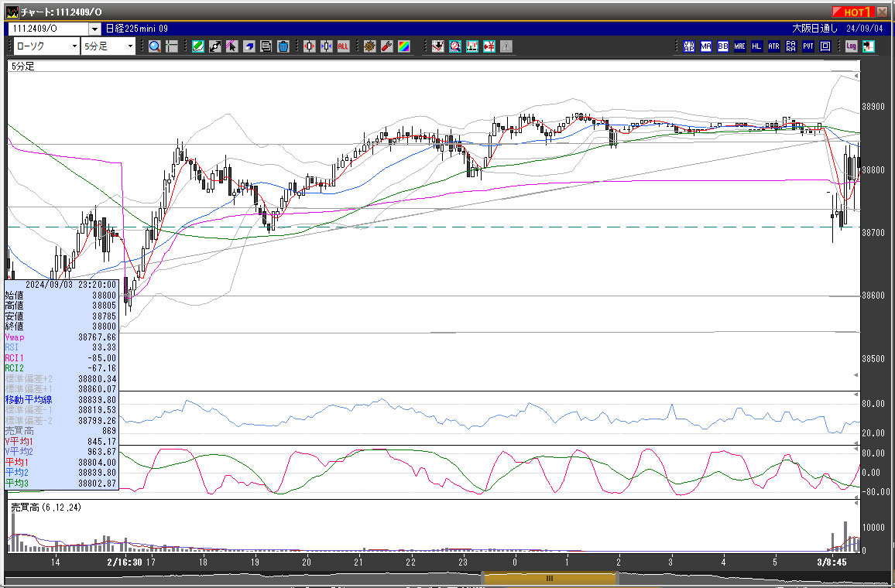895x588 pixels.
Task: Toggle the Log scale button
Action: pos(852,46)
